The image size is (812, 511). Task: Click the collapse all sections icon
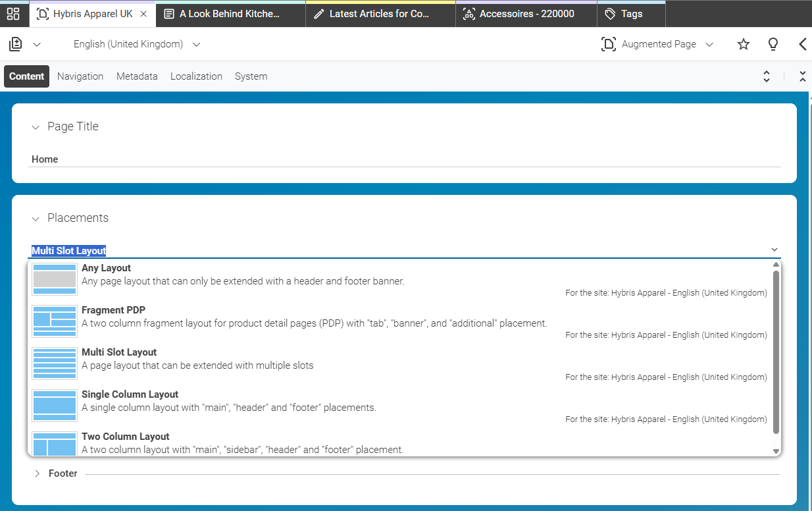tap(803, 76)
